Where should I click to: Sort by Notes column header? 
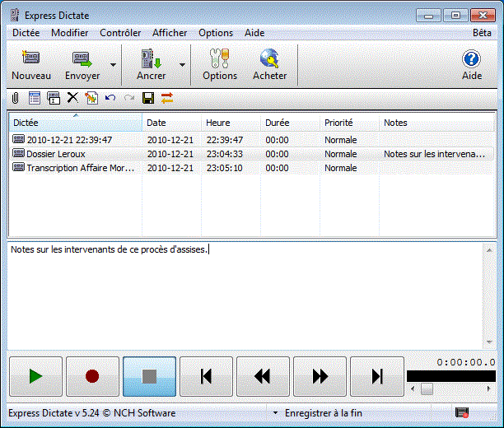[x=436, y=123]
